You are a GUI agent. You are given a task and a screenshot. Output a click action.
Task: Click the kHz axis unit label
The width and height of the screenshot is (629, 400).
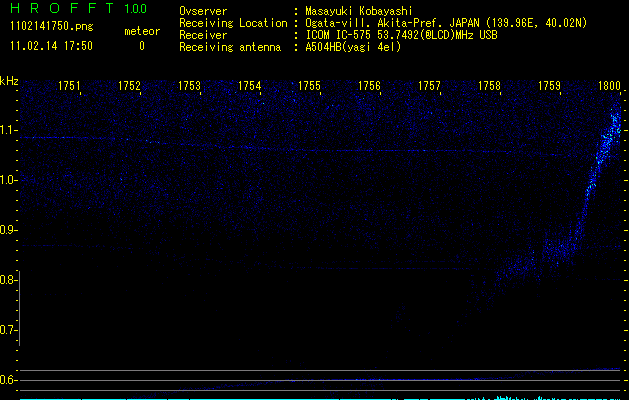click(x=9, y=81)
